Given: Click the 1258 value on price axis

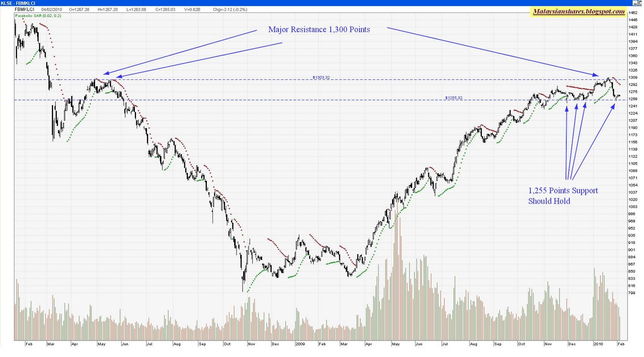Looking at the screenshot, I should point(633,99).
